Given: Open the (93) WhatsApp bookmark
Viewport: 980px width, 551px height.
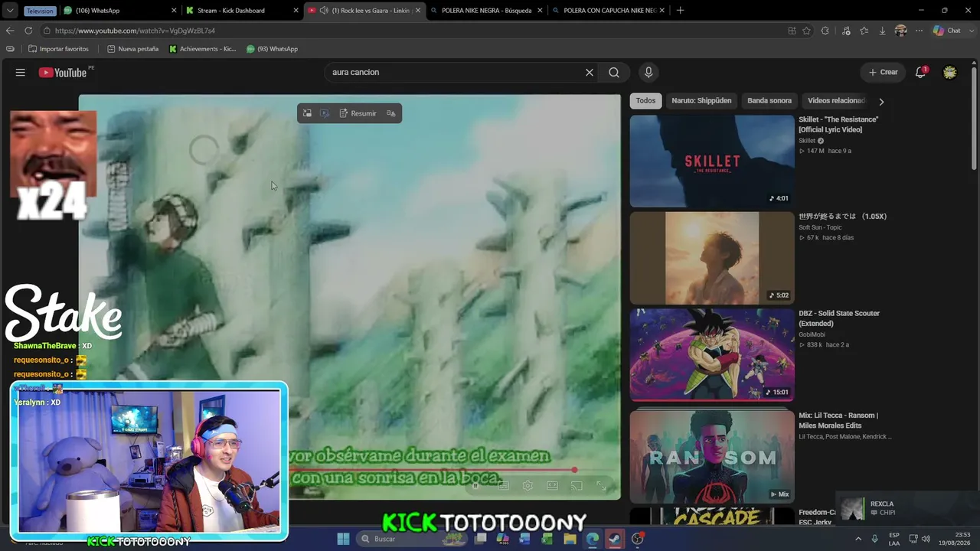Looking at the screenshot, I should tap(272, 49).
